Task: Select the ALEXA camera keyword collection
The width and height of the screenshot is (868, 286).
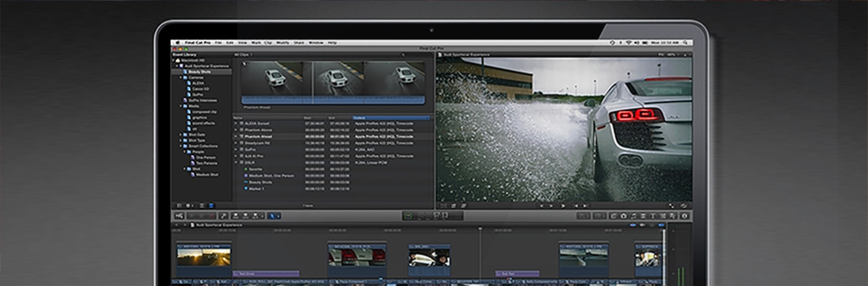Action: pos(198,83)
